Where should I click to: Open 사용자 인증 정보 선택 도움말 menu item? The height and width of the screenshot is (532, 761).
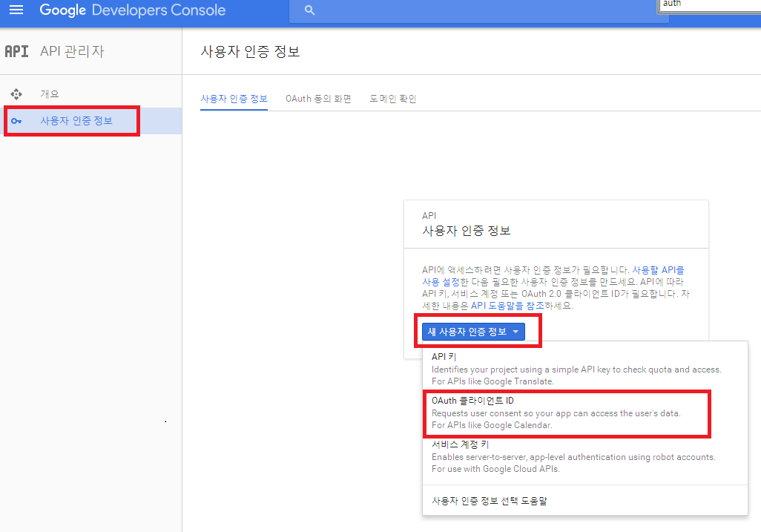[x=489, y=501]
